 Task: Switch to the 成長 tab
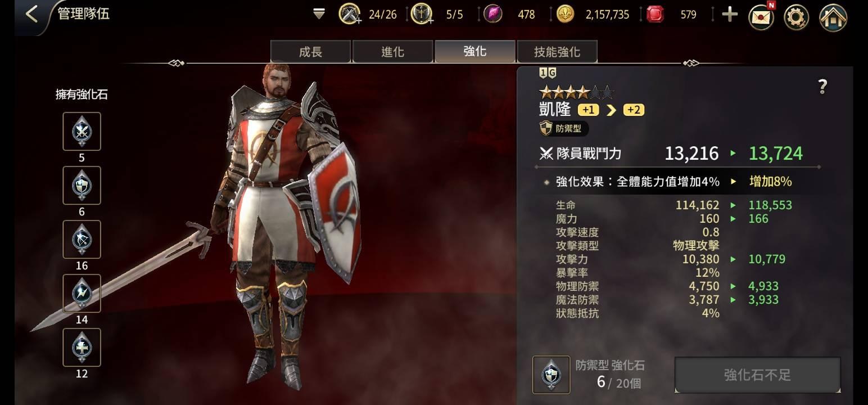coord(310,52)
